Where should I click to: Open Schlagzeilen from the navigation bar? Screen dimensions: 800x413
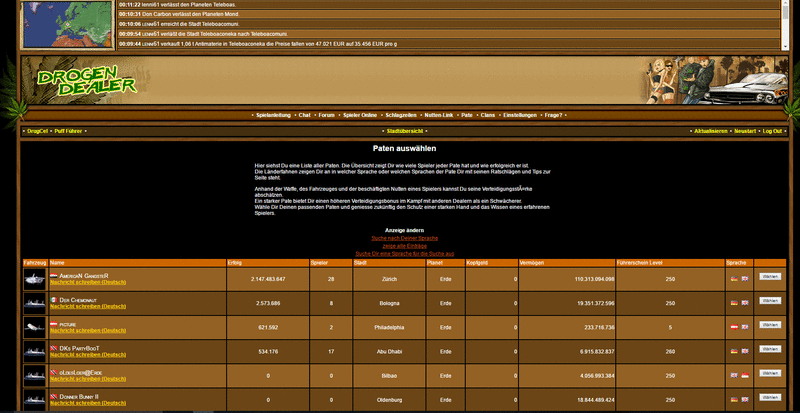click(x=401, y=115)
